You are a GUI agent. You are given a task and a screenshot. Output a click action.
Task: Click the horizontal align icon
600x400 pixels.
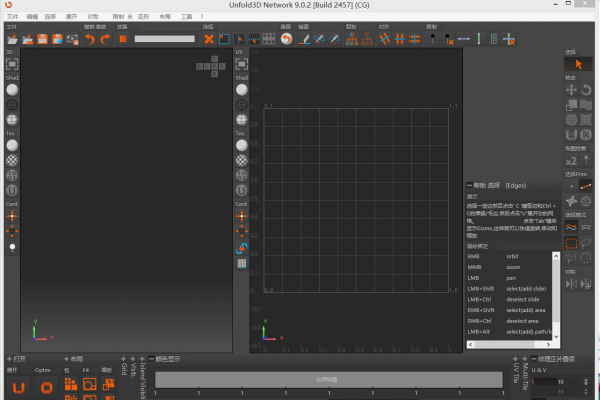(x=400, y=39)
